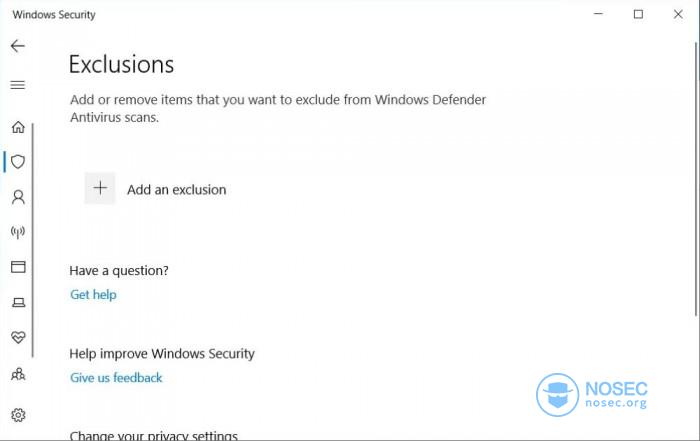Screen dimensions: 700x441
Task: Maximize the Windows Security window
Action: pyautogui.click(x=638, y=14)
